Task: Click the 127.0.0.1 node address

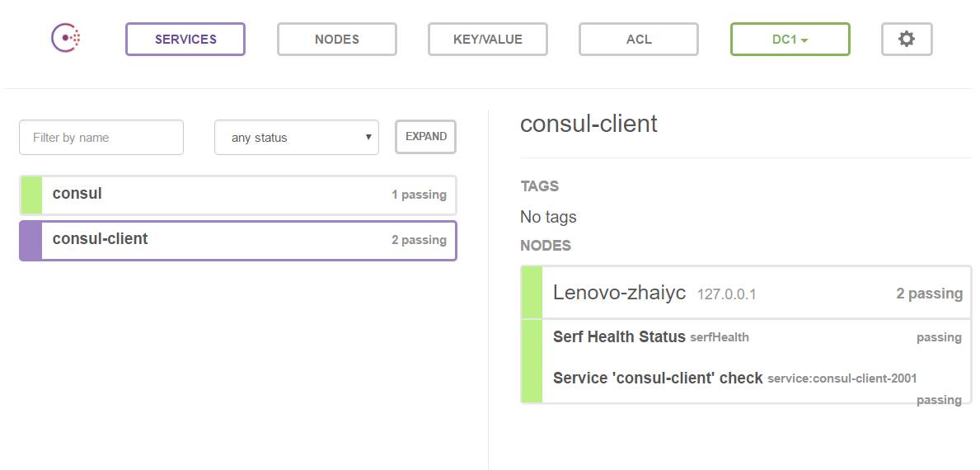Action: (726, 294)
